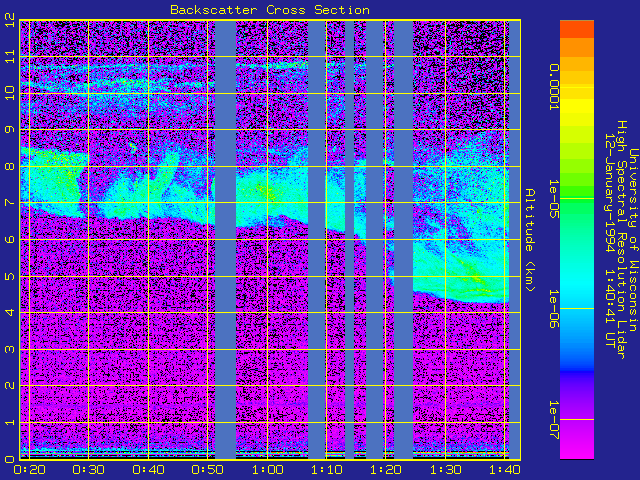This screenshot has width=640, height=480.
Task: Click the altitude label 7
Action: click(x=10, y=202)
